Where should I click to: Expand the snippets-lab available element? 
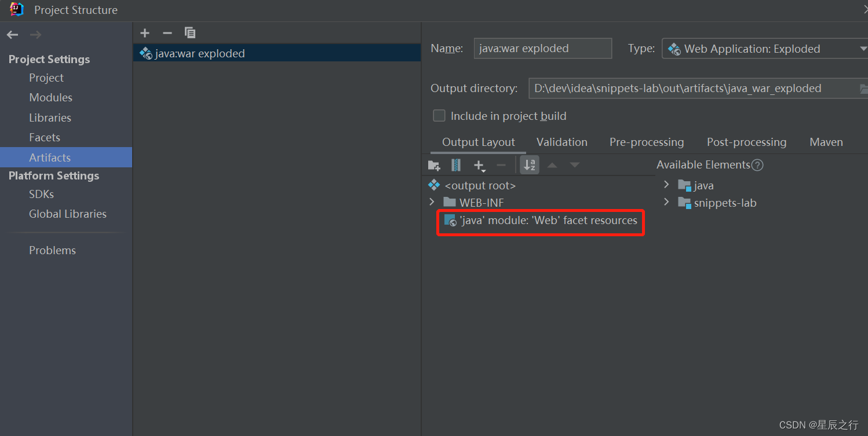click(666, 202)
